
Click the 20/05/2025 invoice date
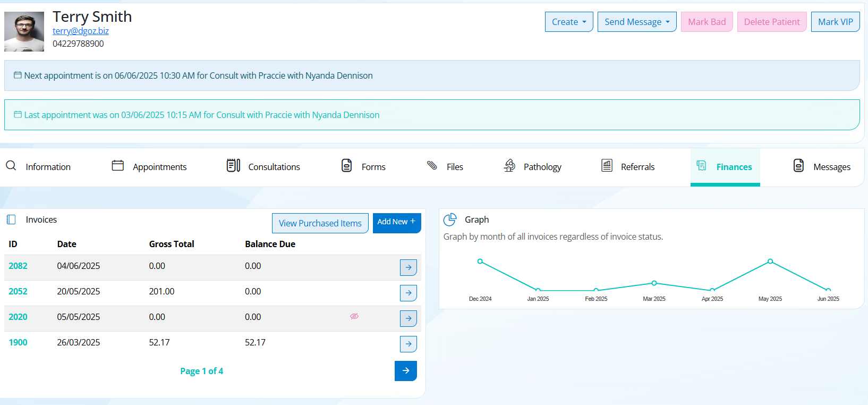click(x=79, y=291)
